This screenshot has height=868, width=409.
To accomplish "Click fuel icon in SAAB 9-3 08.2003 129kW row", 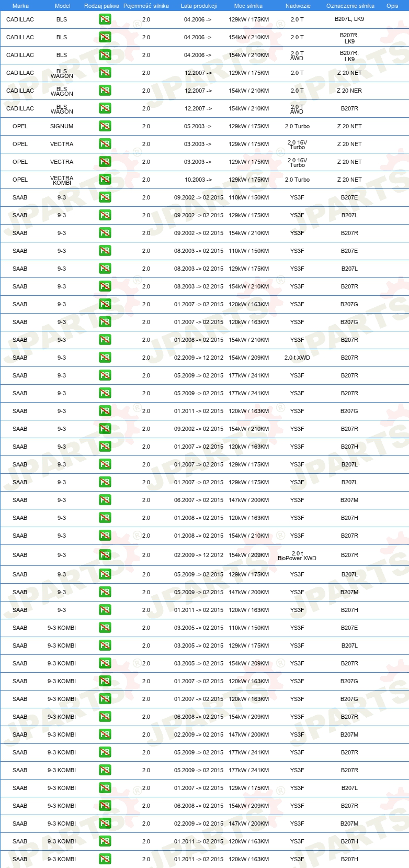I will pyautogui.click(x=105, y=269).
